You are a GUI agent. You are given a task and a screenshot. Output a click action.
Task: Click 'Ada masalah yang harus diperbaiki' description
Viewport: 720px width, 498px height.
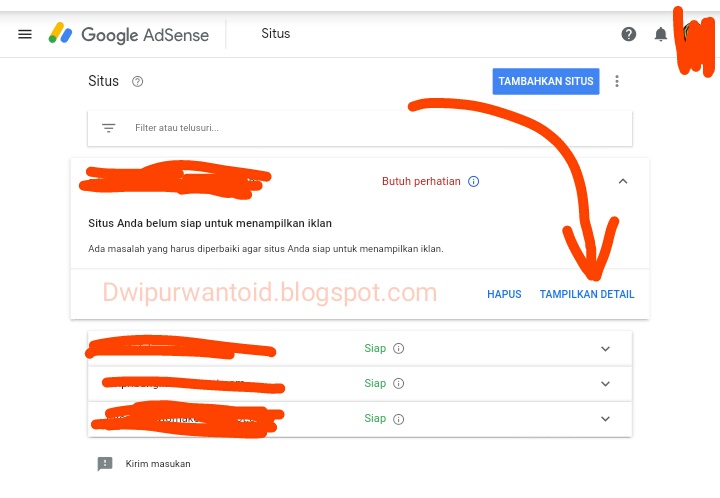tap(266, 249)
